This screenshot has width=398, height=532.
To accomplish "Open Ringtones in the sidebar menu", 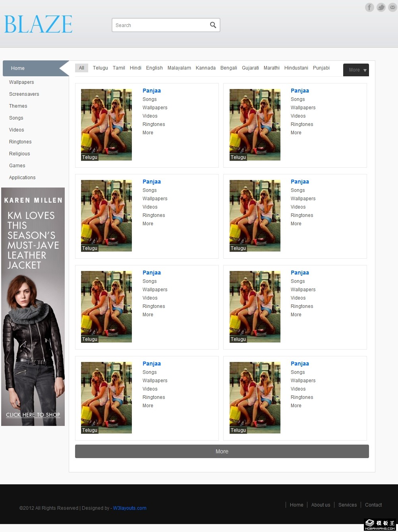I will pyautogui.click(x=20, y=142).
